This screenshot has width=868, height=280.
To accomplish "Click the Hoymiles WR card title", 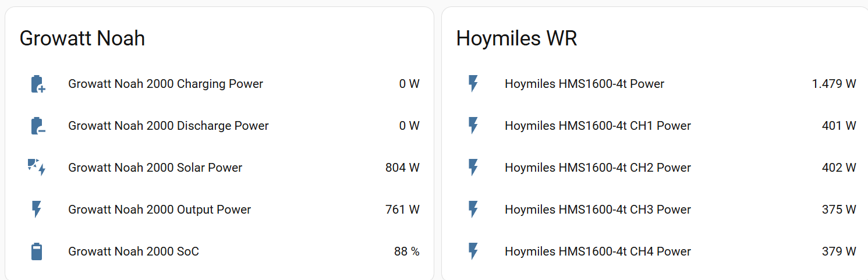I will click(516, 38).
